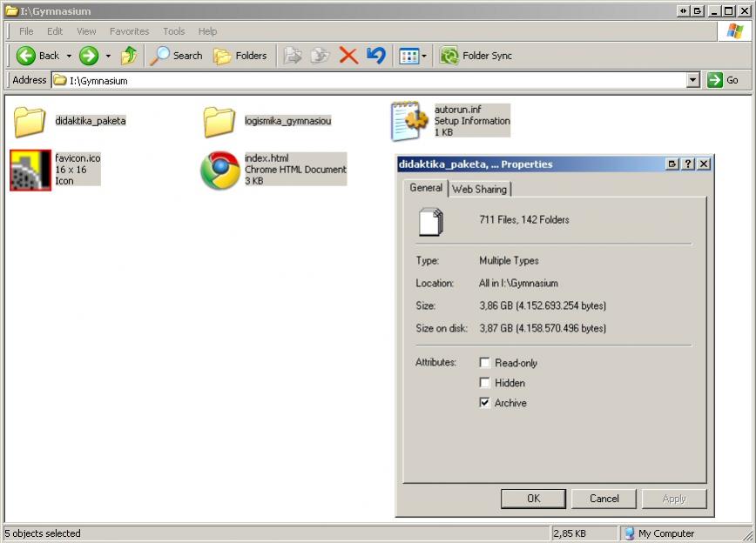
Task: Click the index.html file name
Action: click(x=267, y=158)
